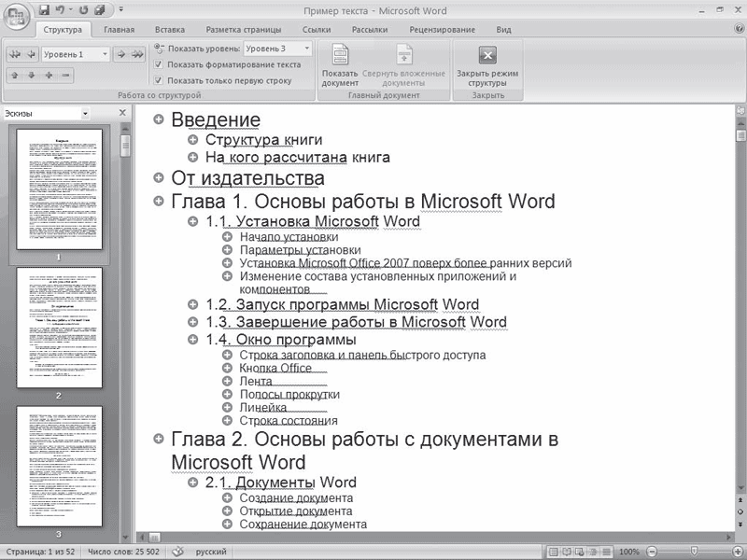Zoom out with minus button
The width and height of the screenshot is (747, 560).
(651, 552)
